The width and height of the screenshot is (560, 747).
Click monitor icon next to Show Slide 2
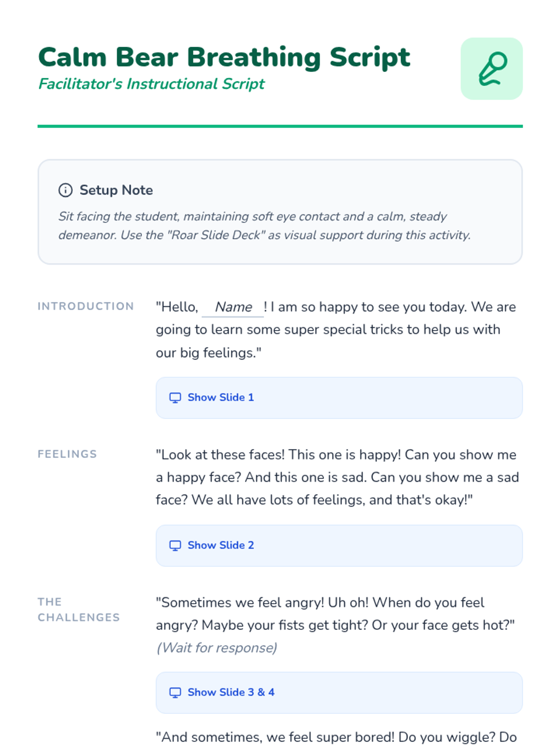[175, 545]
